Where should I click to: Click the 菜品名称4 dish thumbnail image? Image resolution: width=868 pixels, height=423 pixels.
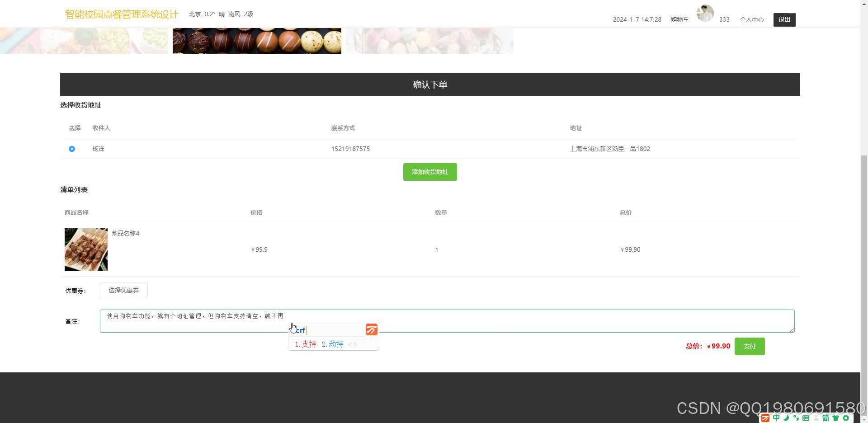[85, 249]
